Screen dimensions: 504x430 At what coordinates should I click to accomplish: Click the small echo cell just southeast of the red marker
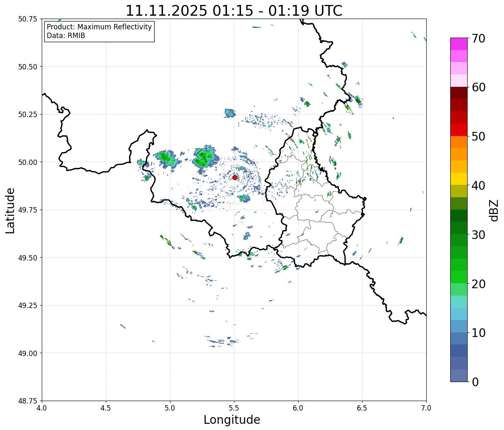[x=244, y=198]
